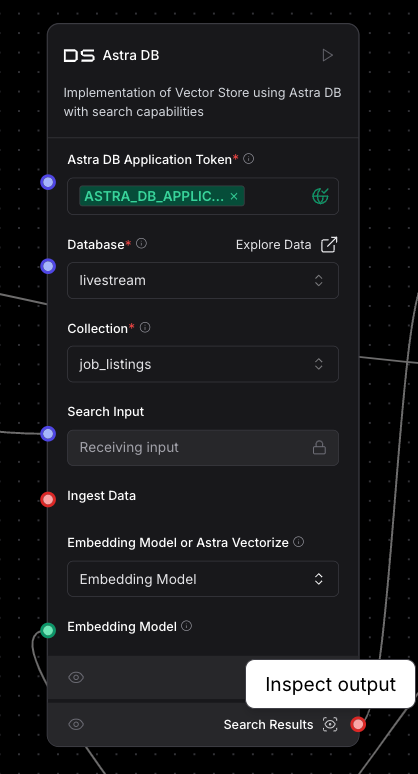The width and height of the screenshot is (418, 774).
Task: Toggle eye visibility on upper output row
Action: [76, 677]
